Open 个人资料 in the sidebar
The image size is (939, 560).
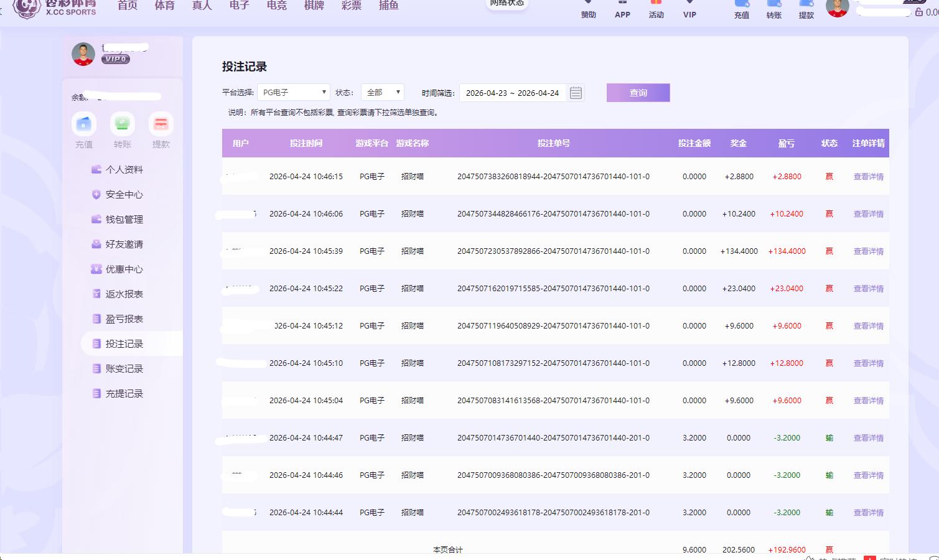pos(124,169)
